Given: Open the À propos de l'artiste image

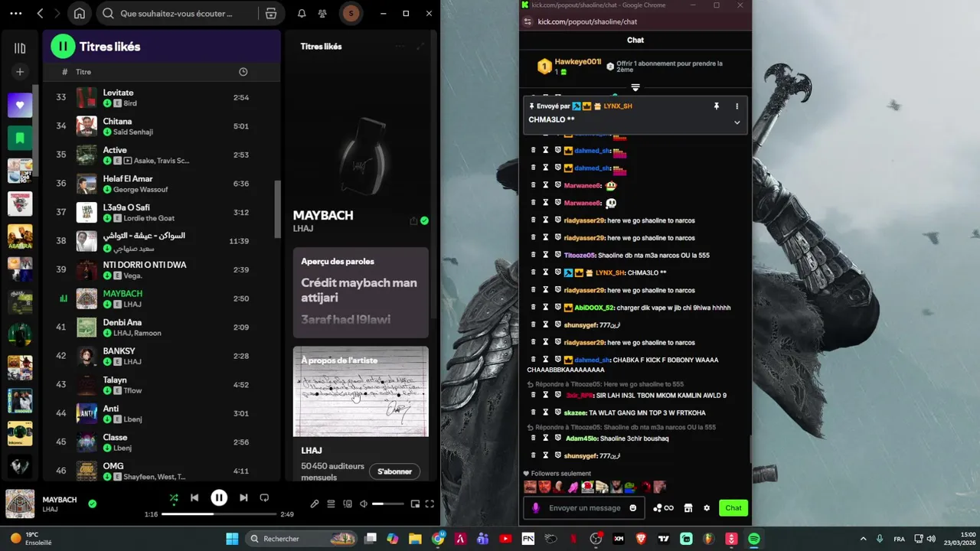Looking at the screenshot, I should (x=361, y=392).
